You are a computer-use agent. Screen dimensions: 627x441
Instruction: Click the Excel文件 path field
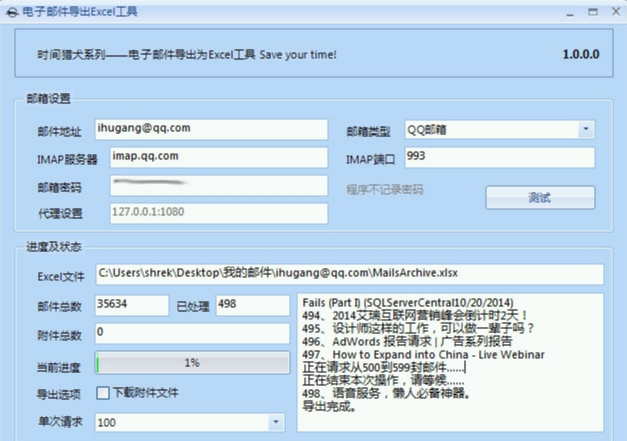[349, 274]
